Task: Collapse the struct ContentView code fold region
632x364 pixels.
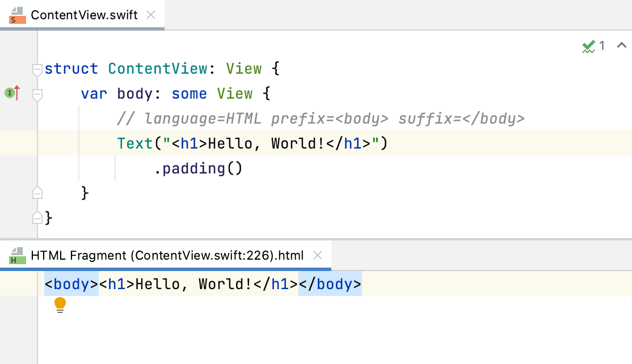Action: coord(37,68)
